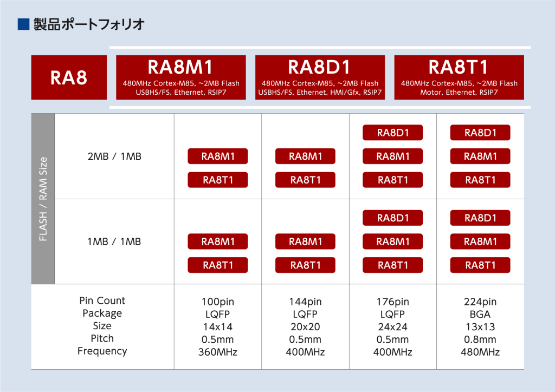Click RA8T1 badge in 1MB/1MB row, 224pin column
This screenshot has height=392, width=555.
[x=480, y=265]
